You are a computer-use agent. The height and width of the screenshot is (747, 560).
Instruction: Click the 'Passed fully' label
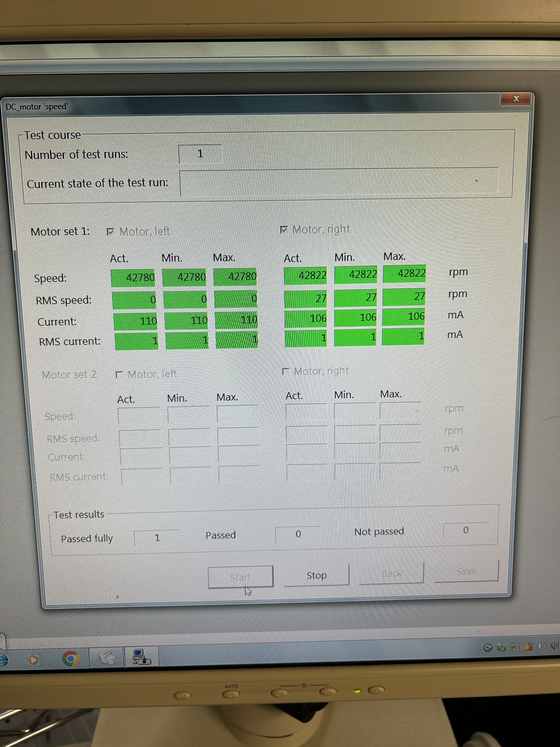tap(87, 539)
